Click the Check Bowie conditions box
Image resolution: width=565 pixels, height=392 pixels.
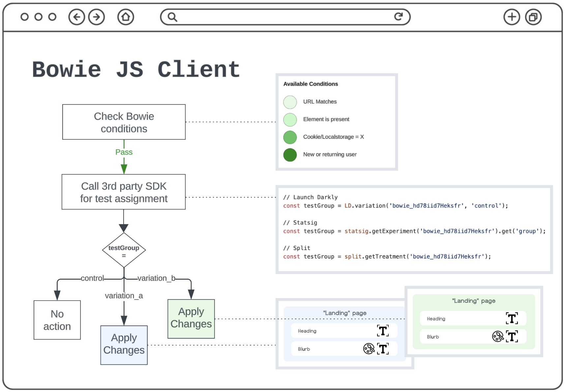(124, 122)
